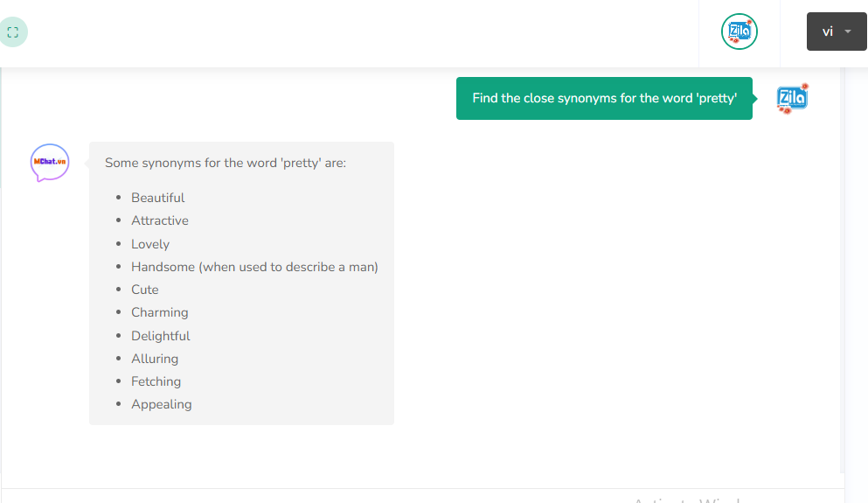868x503 pixels.
Task: Select the 'Attractive' list item
Action: (x=160, y=220)
